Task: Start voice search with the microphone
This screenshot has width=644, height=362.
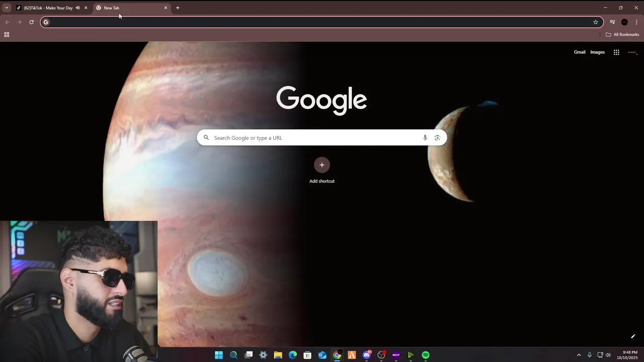Action: [425, 138]
